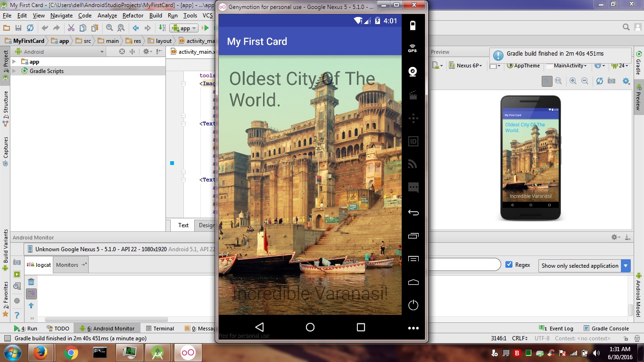The height and width of the screenshot is (362, 644).
Task: Open Show only selected application dropdown
Action: 584,265
